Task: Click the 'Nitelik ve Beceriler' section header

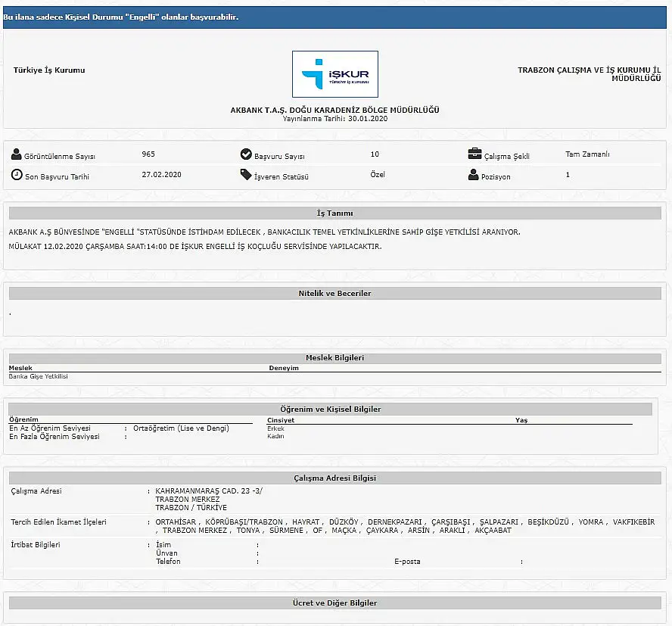Action: (x=334, y=293)
